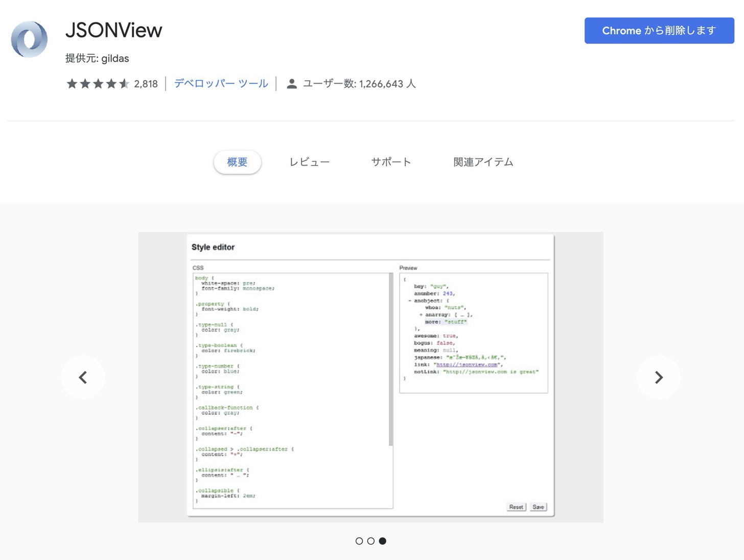744x560 pixels.
Task: Click the JSONView title text
Action: point(114,30)
